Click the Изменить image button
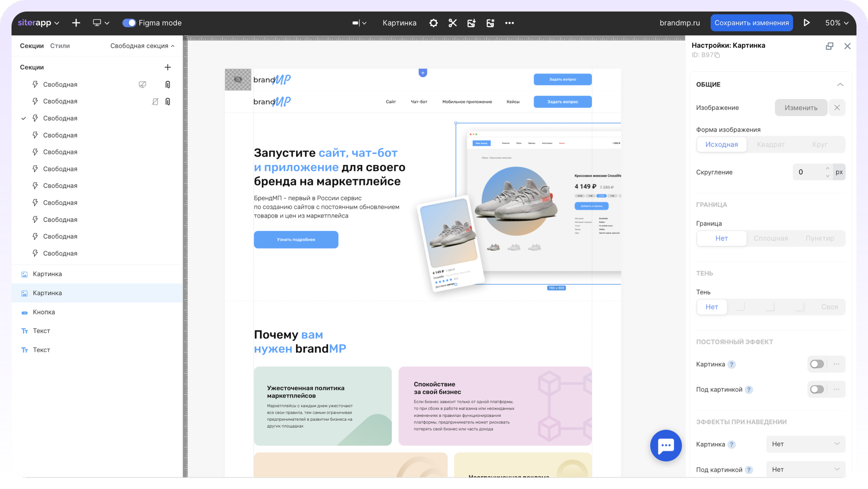This screenshot has width=868, height=489. coord(801,108)
